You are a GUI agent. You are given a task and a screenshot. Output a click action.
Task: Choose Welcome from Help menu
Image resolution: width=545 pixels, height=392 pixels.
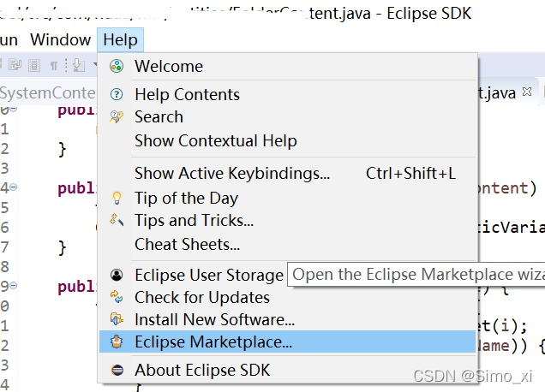click(287, 66)
